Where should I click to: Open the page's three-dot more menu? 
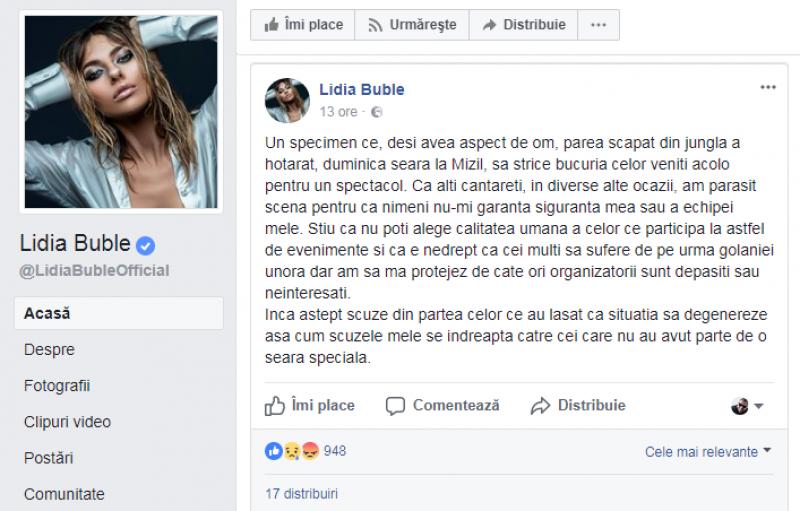pyautogui.click(x=598, y=24)
